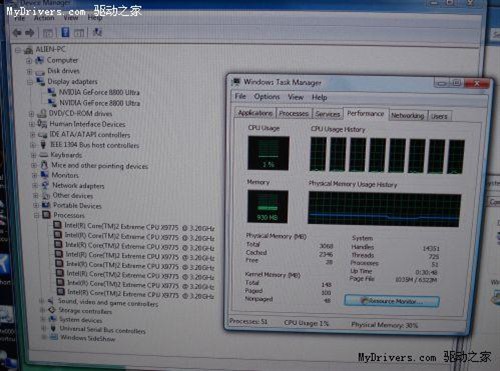
Task: Open the View menu in Task Manager
Action: click(295, 97)
